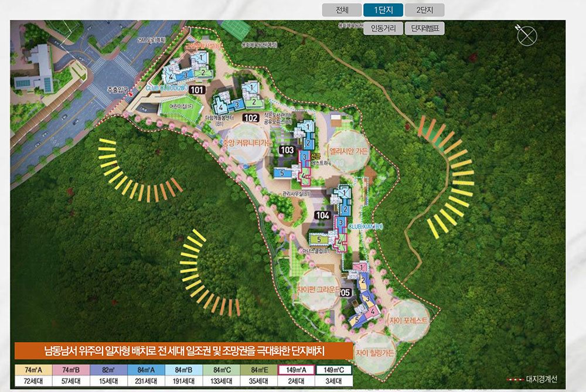
Task: Click the 엘리시안 가든 circle on map
Action: [348, 151]
